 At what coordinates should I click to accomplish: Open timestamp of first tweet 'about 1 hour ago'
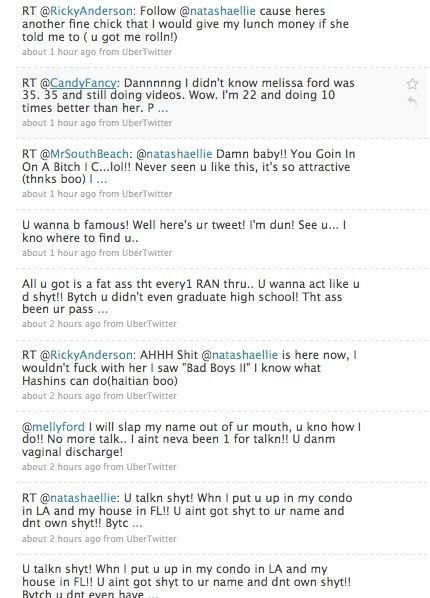pos(59,52)
